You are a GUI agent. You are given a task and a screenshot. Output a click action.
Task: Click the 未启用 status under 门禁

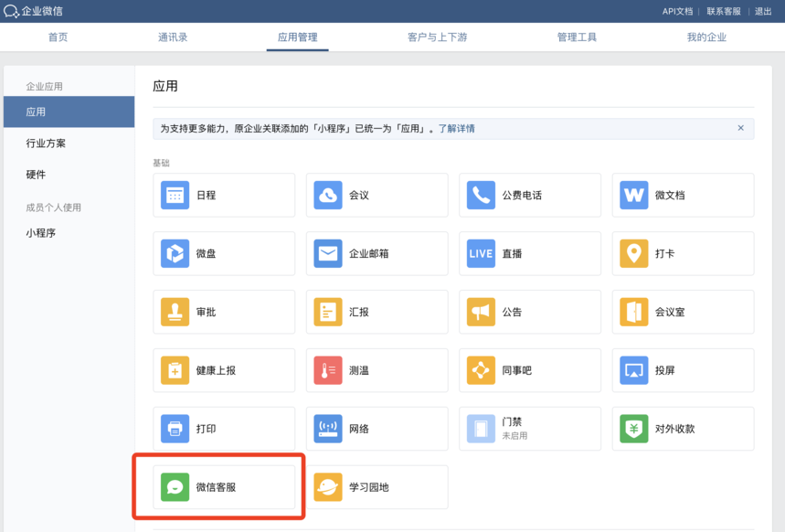coord(514,436)
